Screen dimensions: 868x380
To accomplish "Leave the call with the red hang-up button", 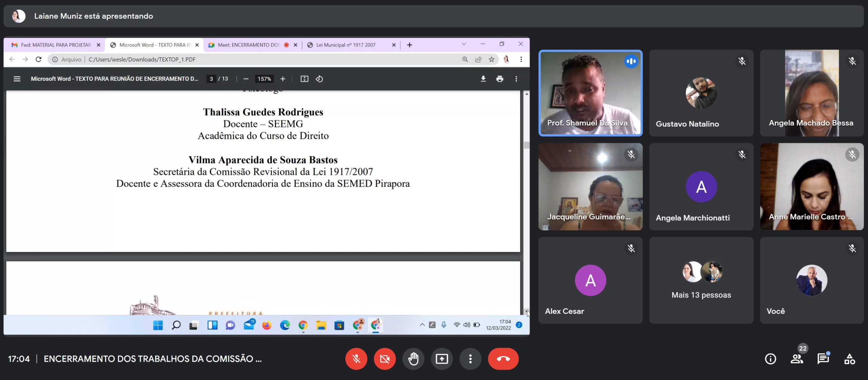I will point(503,359).
